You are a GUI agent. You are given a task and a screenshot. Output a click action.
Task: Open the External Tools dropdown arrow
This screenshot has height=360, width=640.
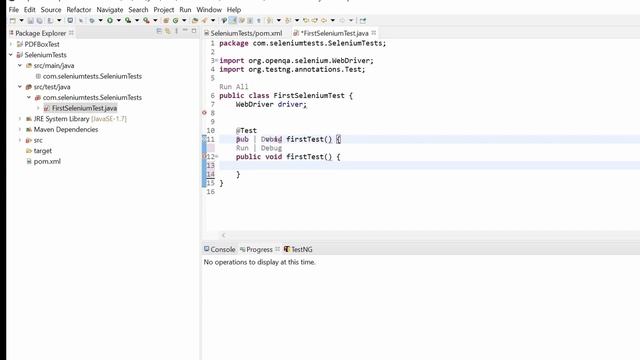[155, 20]
